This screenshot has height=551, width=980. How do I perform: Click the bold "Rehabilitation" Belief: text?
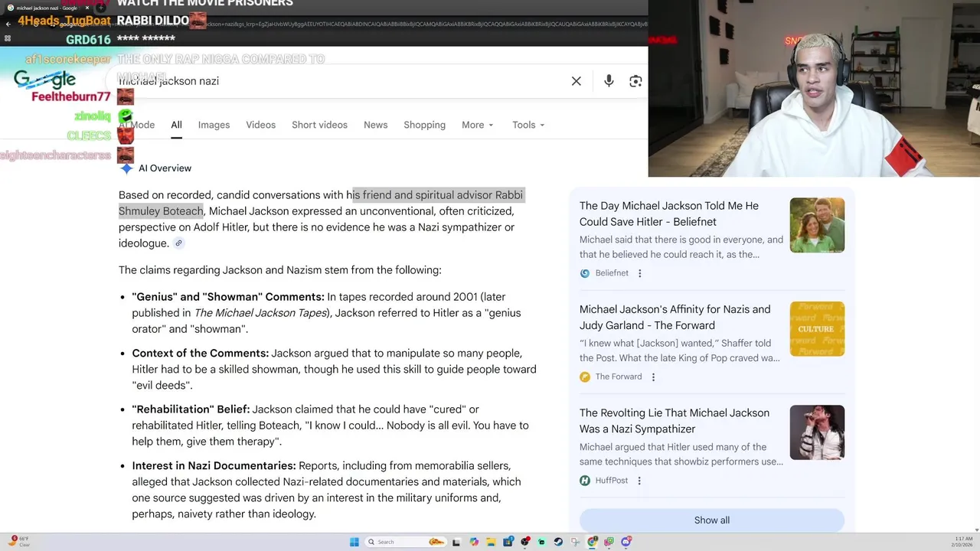pyautogui.click(x=191, y=409)
